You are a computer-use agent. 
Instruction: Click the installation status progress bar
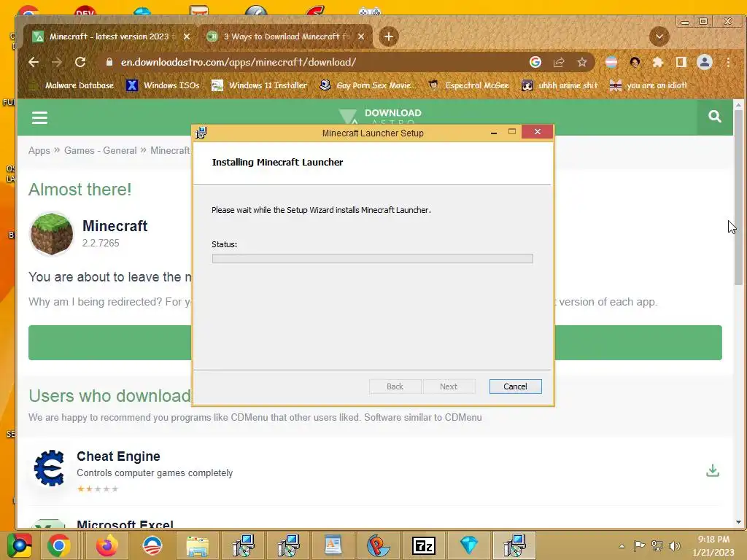tap(373, 259)
